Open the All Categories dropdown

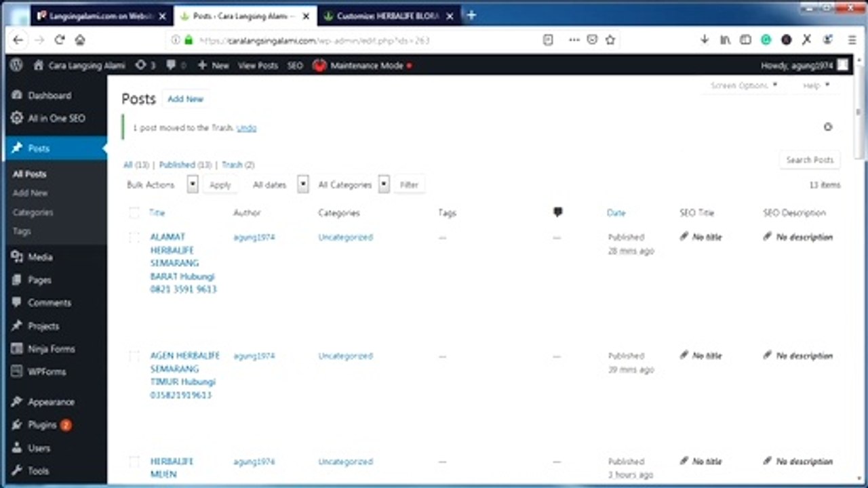pyautogui.click(x=353, y=184)
